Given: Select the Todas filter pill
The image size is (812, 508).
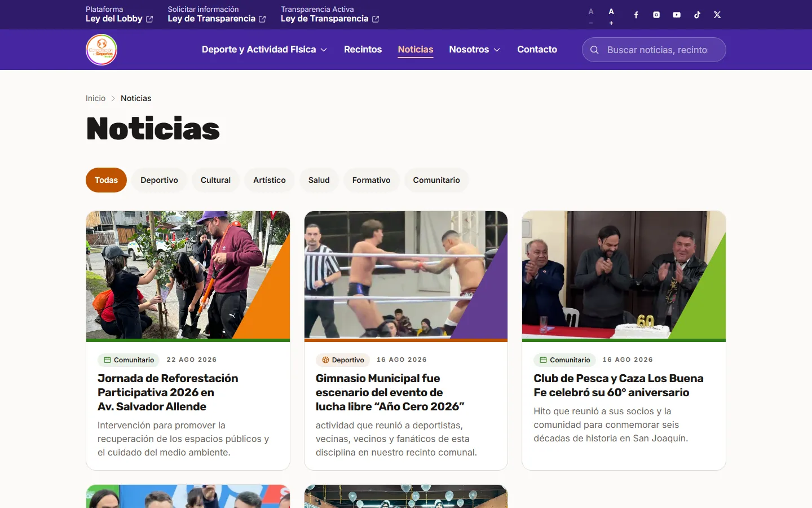Looking at the screenshot, I should click(106, 180).
